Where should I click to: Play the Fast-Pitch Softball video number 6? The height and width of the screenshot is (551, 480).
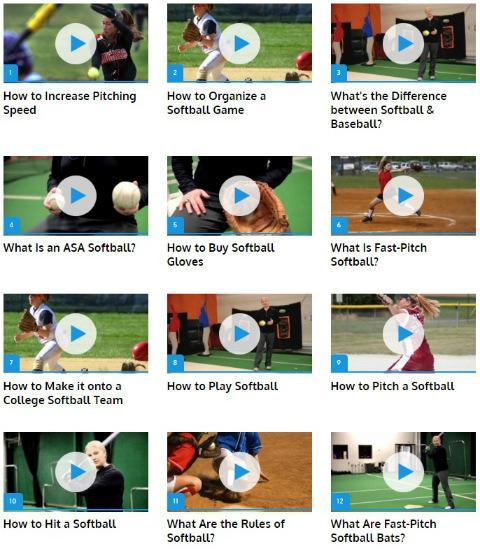403,196
